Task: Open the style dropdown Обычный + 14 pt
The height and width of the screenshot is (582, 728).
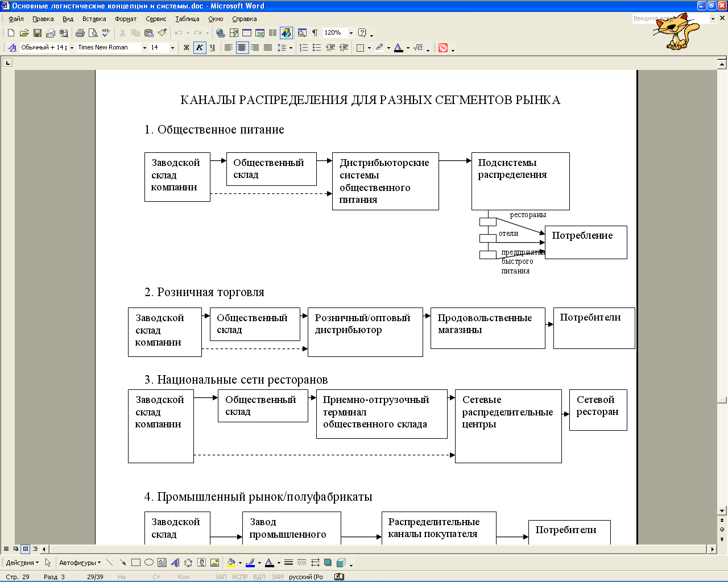Action: [x=72, y=48]
